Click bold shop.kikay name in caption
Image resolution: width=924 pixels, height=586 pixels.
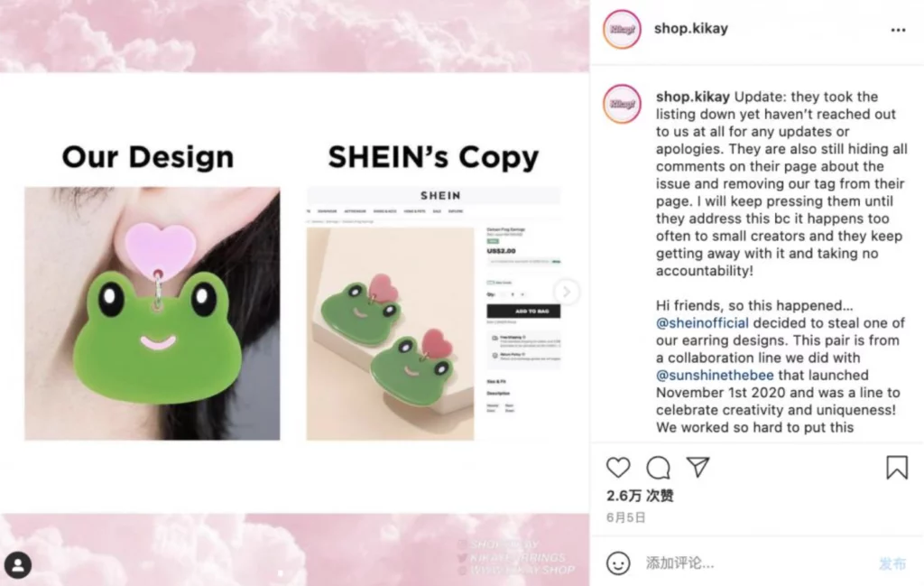pyautogui.click(x=693, y=97)
